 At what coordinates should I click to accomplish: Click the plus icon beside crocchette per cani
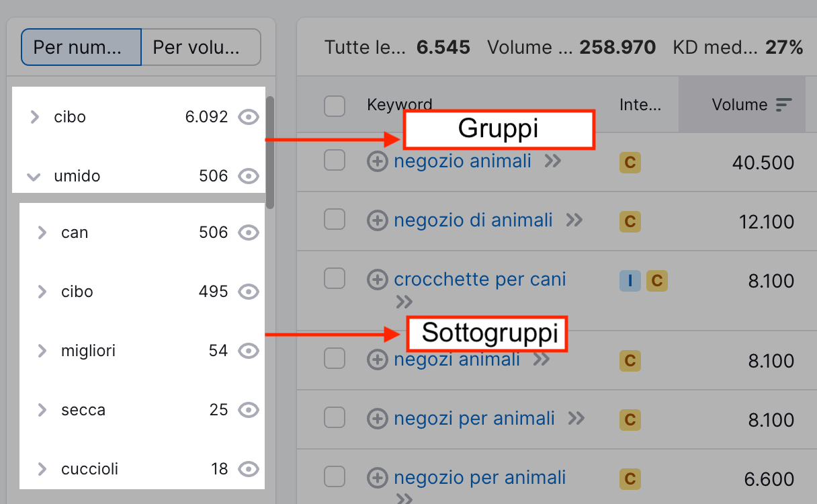377,280
